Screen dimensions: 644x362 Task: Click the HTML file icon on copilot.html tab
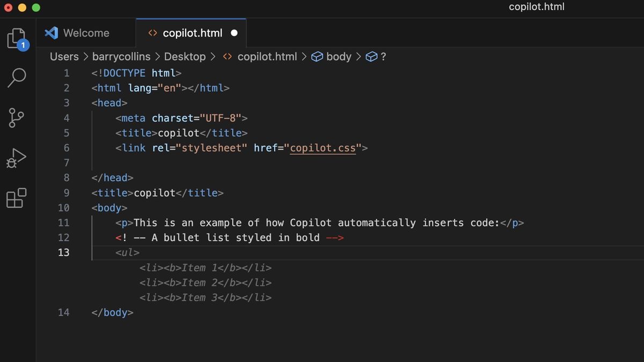point(152,33)
